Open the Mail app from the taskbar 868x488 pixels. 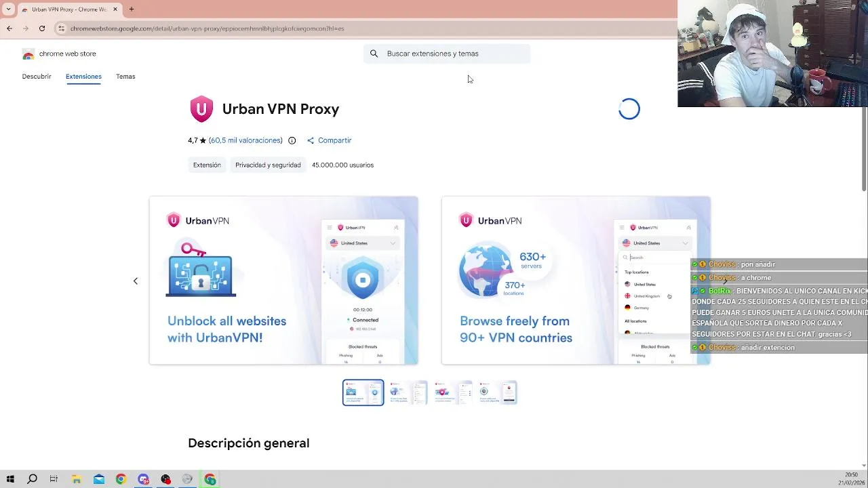click(x=99, y=479)
